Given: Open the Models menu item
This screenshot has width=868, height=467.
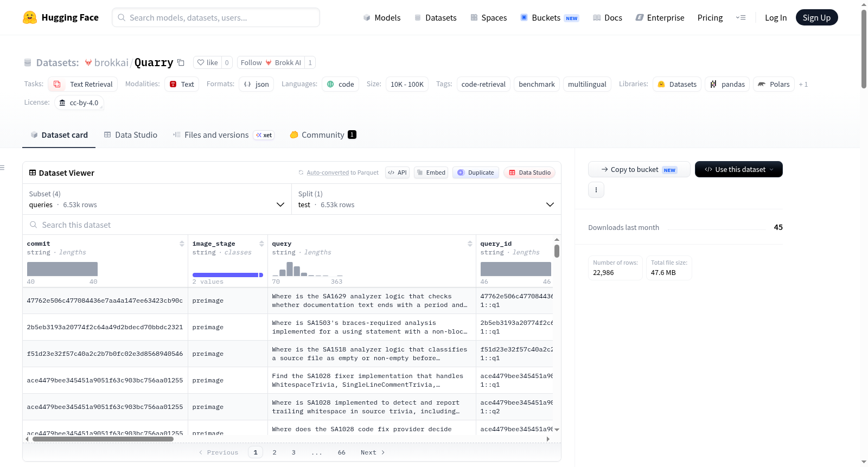Looking at the screenshot, I should point(382,17).
